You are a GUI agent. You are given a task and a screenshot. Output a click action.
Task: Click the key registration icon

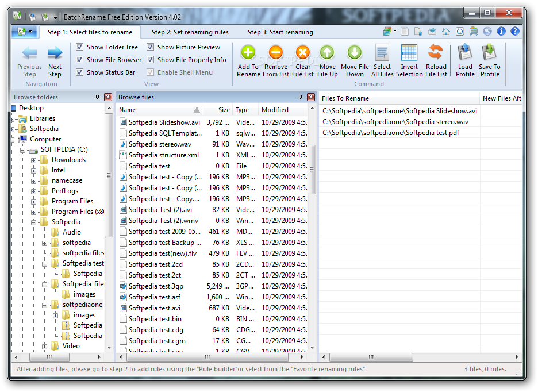(487, 32)
